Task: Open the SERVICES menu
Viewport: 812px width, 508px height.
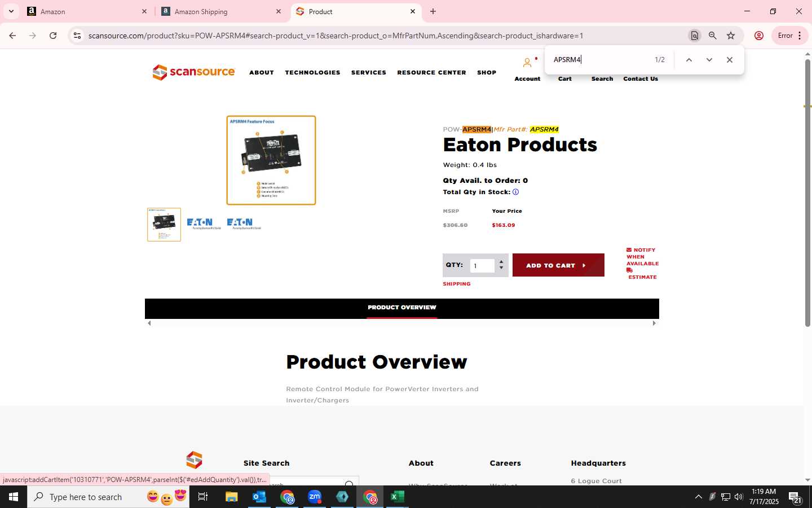Action: click(369, 72)
